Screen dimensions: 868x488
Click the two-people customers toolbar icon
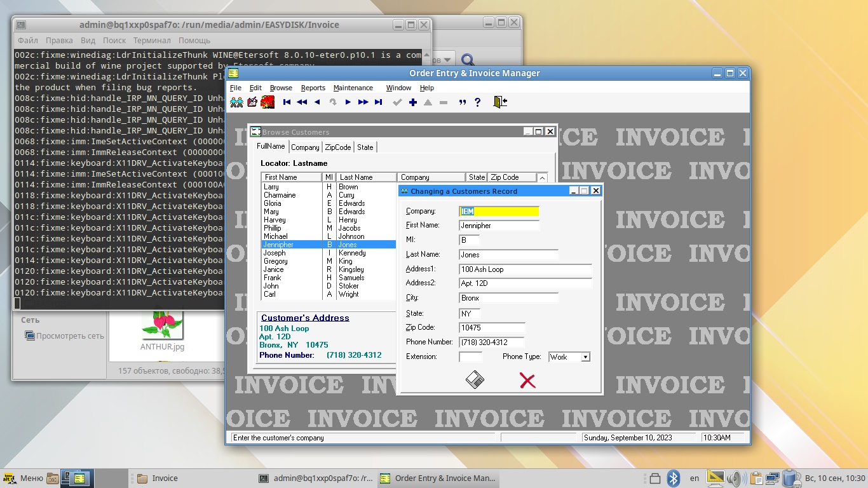pyautogui.click(x=236, y=102)
